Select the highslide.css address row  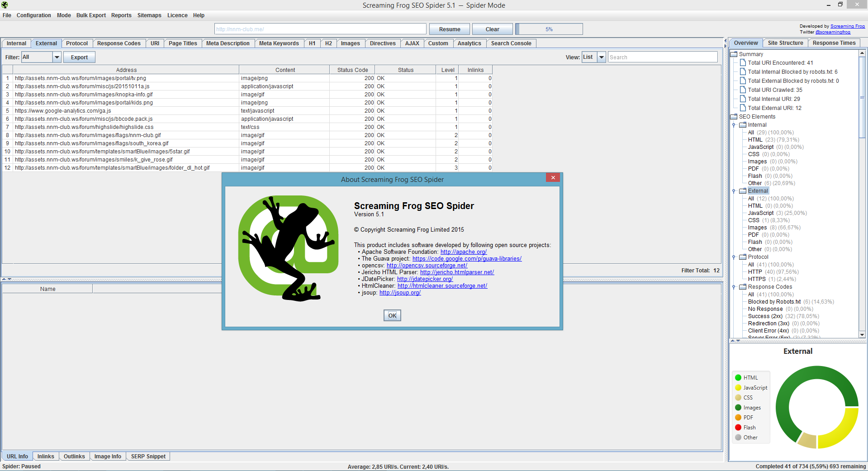coord(247,127)
